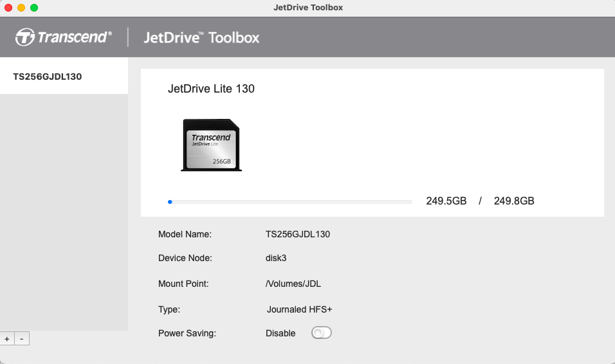Select TS256GJDL130 device in sidebar

pyautogui.click(x=64, y=76)
